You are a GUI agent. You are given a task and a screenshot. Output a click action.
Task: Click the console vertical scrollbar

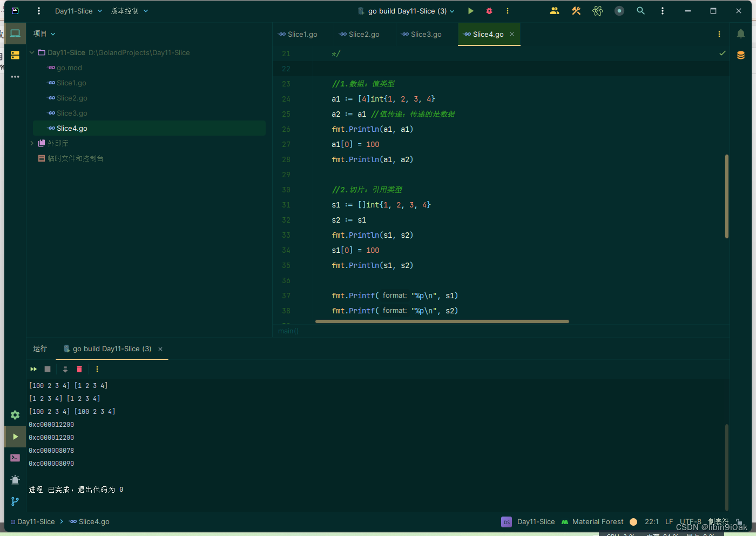[727, 467]
